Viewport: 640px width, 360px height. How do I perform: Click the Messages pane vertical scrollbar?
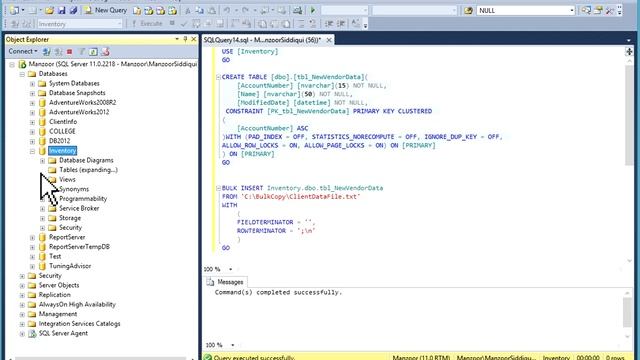(x=627, y=313)
